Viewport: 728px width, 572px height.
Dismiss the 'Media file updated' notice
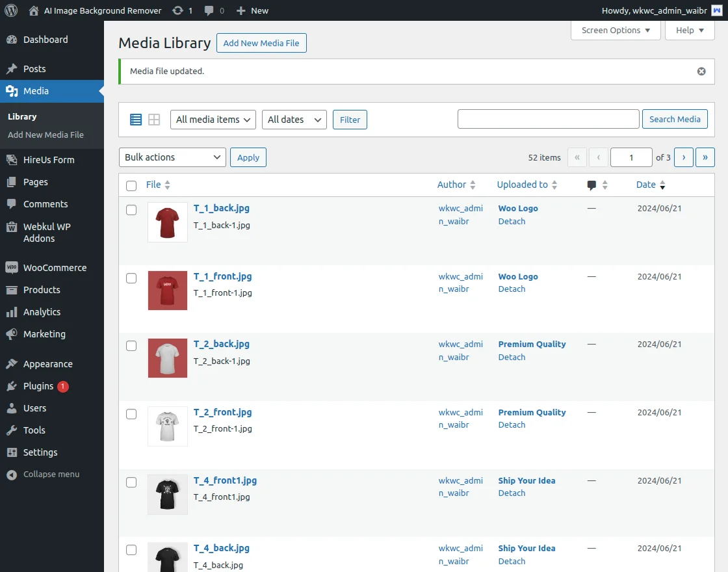pyautogui.click(x=701, y=71)
